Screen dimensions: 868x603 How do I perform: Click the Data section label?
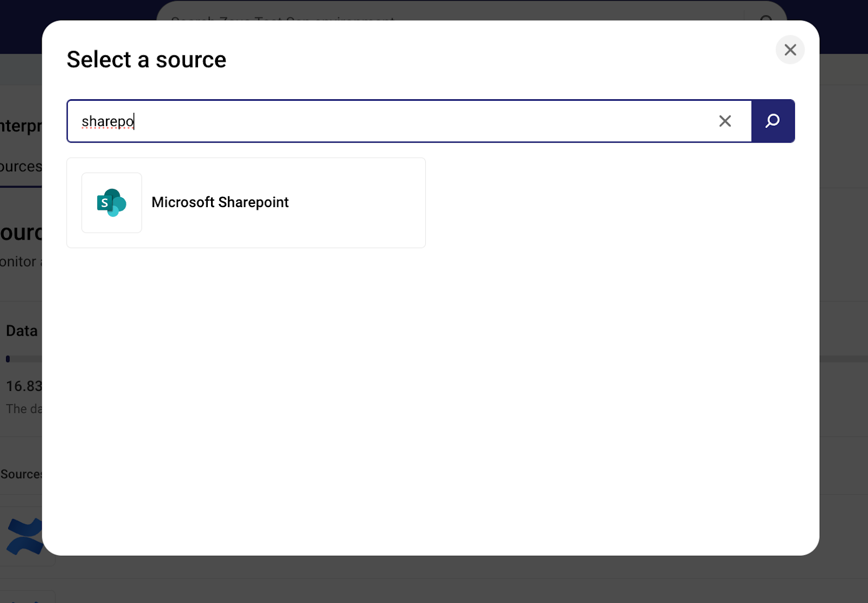22,331
